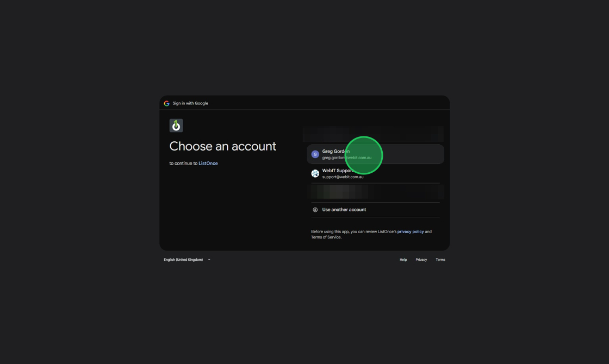Click the WebIT Support avatar icon

click(315, 173)
